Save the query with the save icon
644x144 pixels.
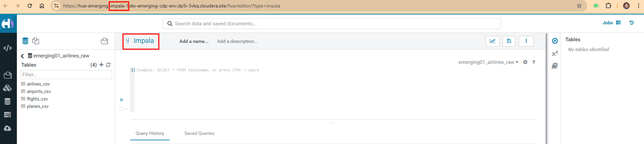click(x=509, y=41)
